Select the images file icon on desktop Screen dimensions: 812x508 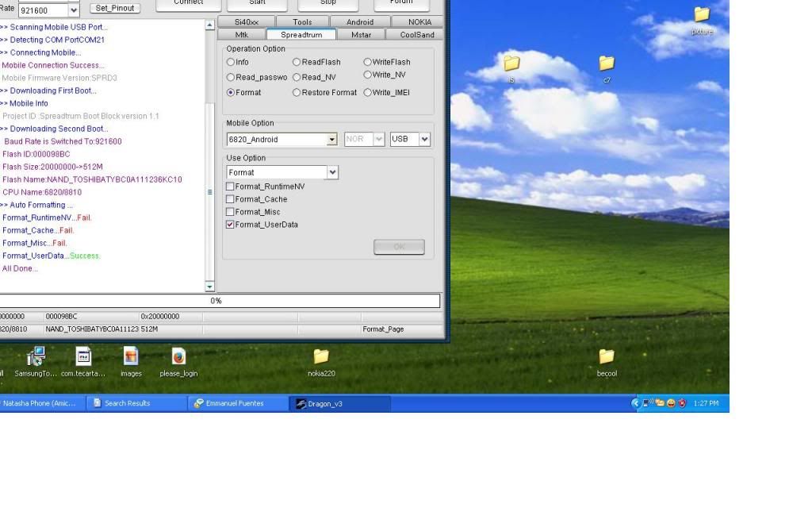(x=131, y=356)
